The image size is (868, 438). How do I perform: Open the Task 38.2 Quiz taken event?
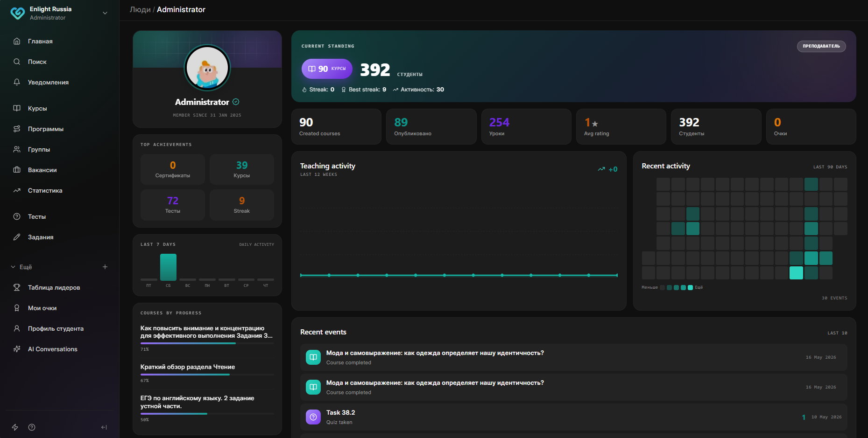[x=573, y=417]
